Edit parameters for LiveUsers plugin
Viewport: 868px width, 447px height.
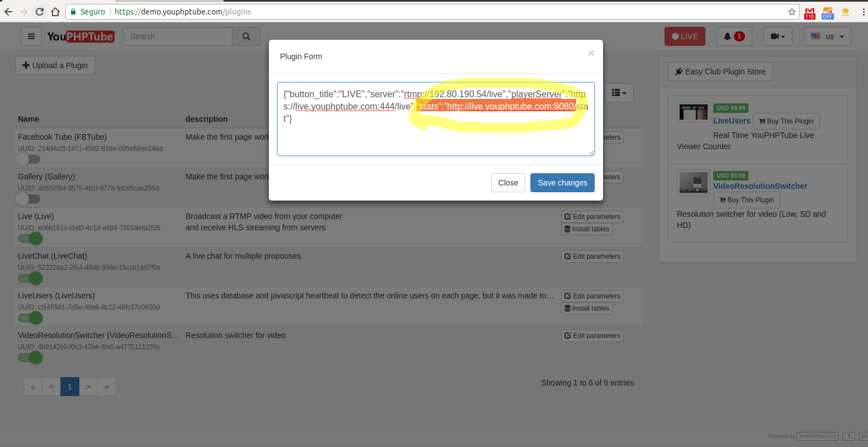[x=592, y=296]
